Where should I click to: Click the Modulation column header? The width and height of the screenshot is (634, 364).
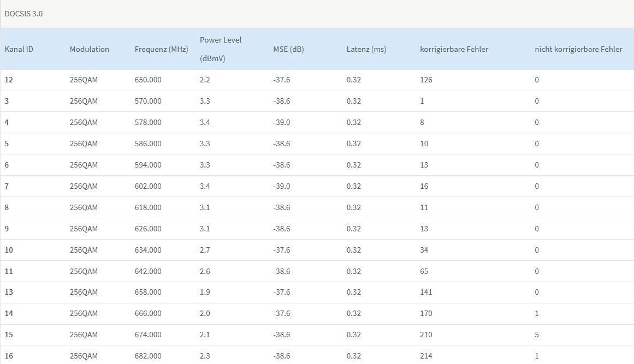tap(90, 49)
